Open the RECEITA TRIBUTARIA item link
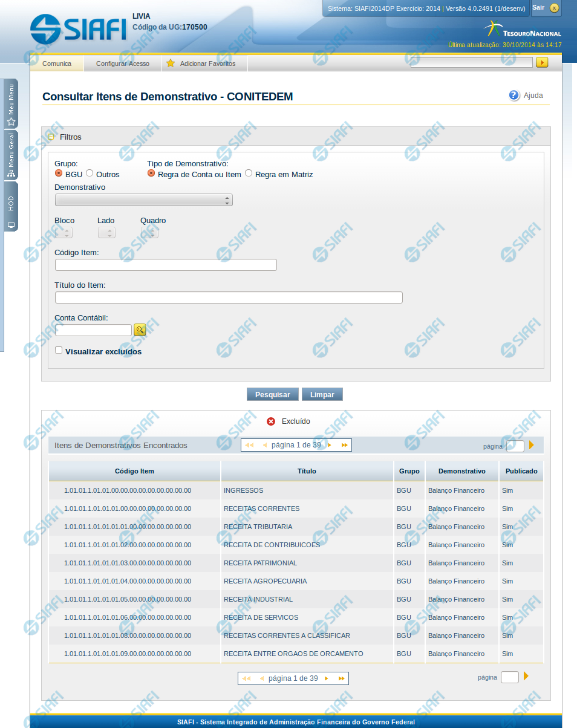Image resolution: width=577 pixels, height=728 pixels. point(258,527)
